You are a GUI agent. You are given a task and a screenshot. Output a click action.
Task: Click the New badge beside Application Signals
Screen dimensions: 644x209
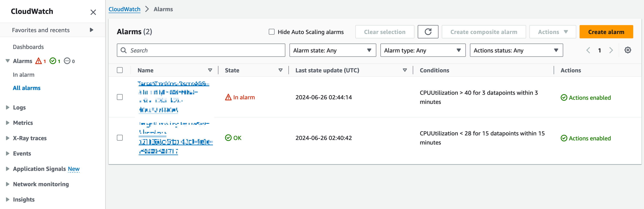pos(74,169)
